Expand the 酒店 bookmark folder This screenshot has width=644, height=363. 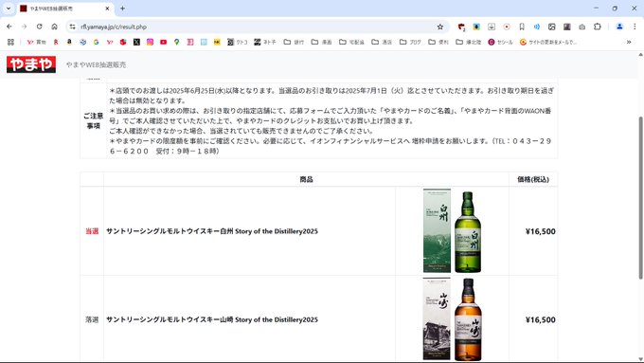(x=382, y=42)
